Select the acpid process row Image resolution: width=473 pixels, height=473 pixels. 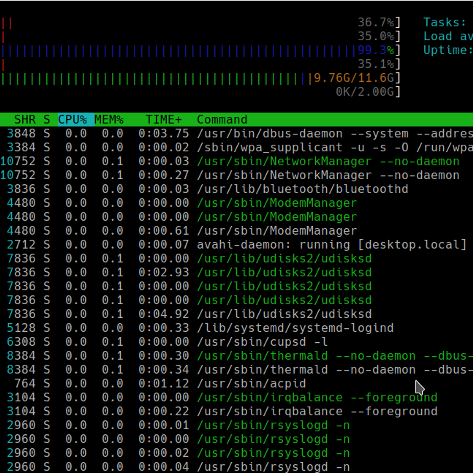[236, 384]
